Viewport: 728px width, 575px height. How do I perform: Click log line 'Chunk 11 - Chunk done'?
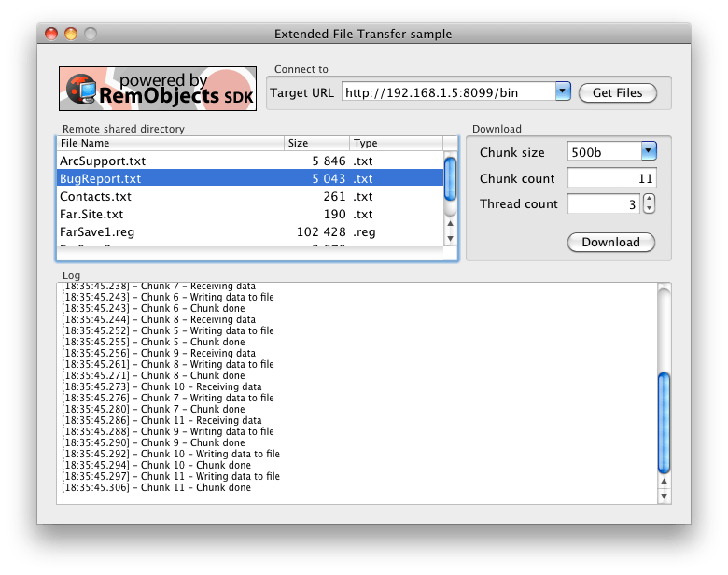(157, 487)
